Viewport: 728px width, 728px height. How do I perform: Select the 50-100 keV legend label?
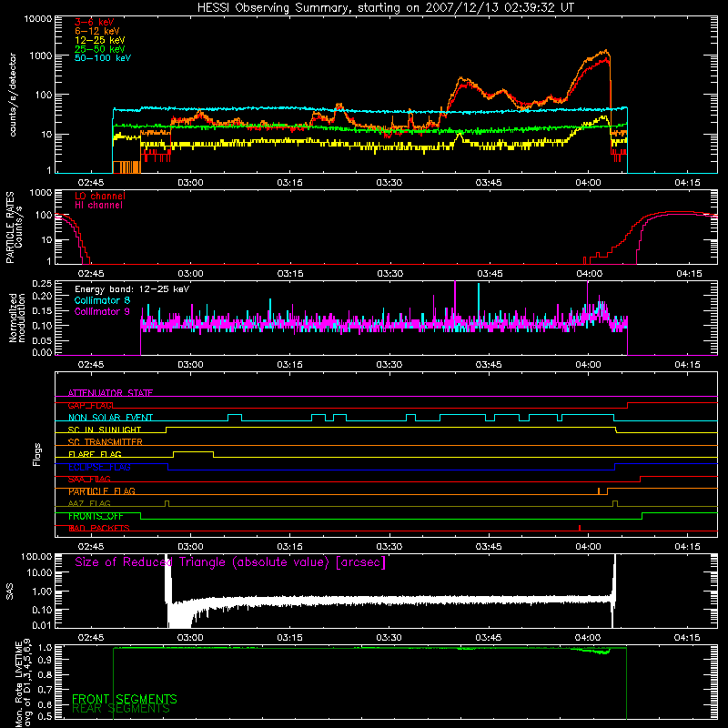(103, 58)
